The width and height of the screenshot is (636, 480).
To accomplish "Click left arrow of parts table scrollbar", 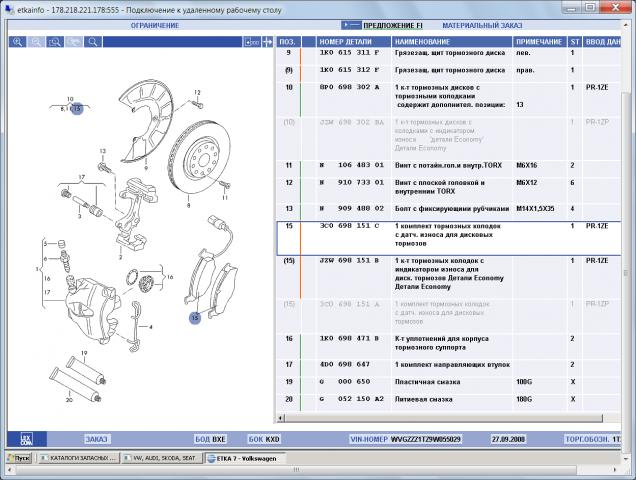I will click(x=280, y=418).
